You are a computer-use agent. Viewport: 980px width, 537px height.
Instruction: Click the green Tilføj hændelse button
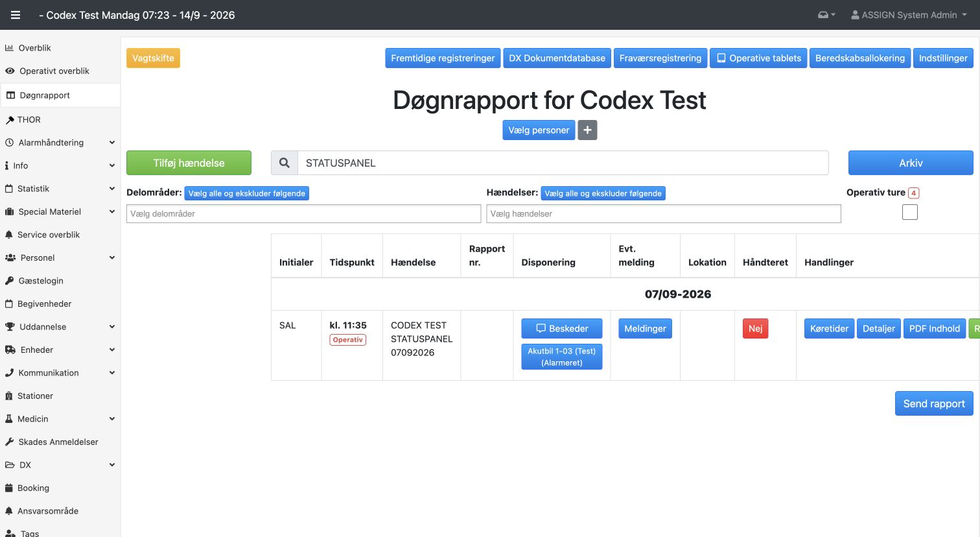[x=189, y=163]
